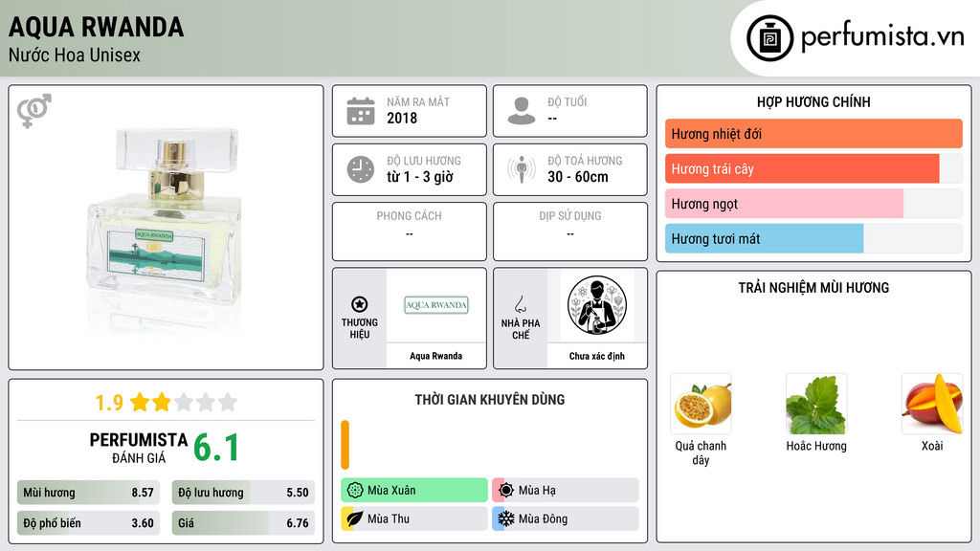This screenshot has width=980, height=551.
Task: Open the perfumer silhouette image
Action: (597, 305)
